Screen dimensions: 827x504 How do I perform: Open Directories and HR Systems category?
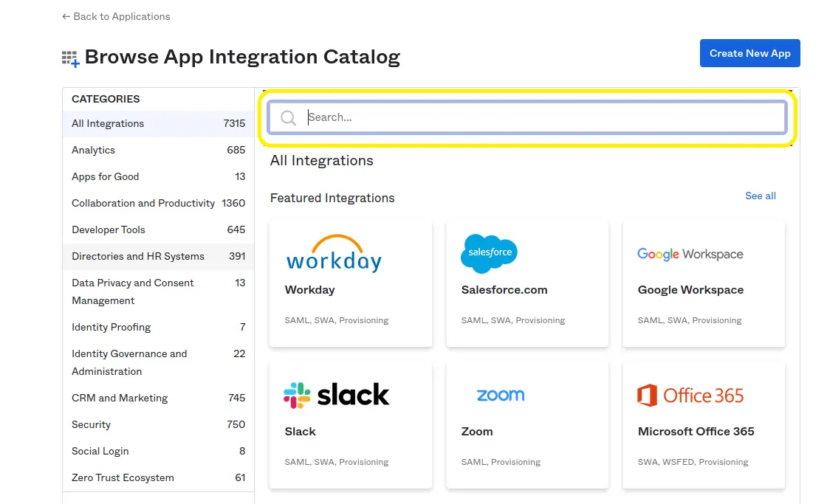[138, 257]
